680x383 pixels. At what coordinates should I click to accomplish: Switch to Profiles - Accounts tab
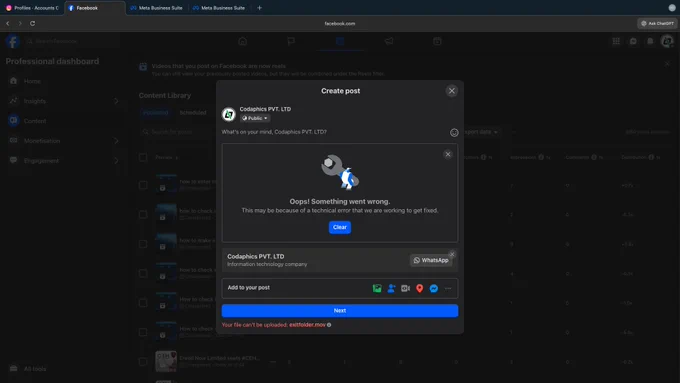tap(33, 8)
